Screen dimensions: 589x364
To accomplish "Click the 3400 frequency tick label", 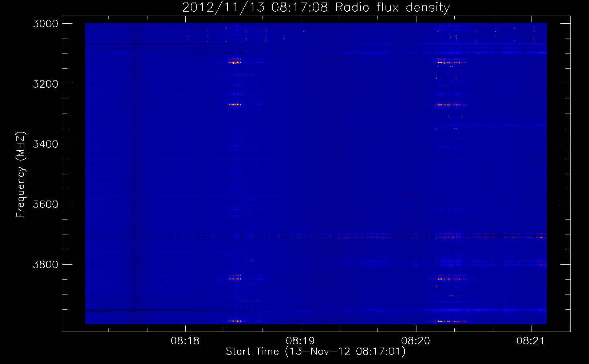I will point(46,144).
